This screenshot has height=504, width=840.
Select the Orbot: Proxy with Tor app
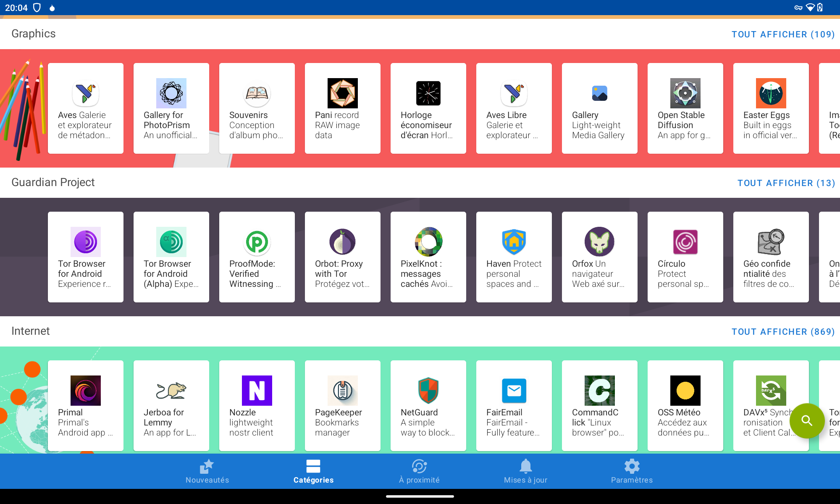pos(342,257)
